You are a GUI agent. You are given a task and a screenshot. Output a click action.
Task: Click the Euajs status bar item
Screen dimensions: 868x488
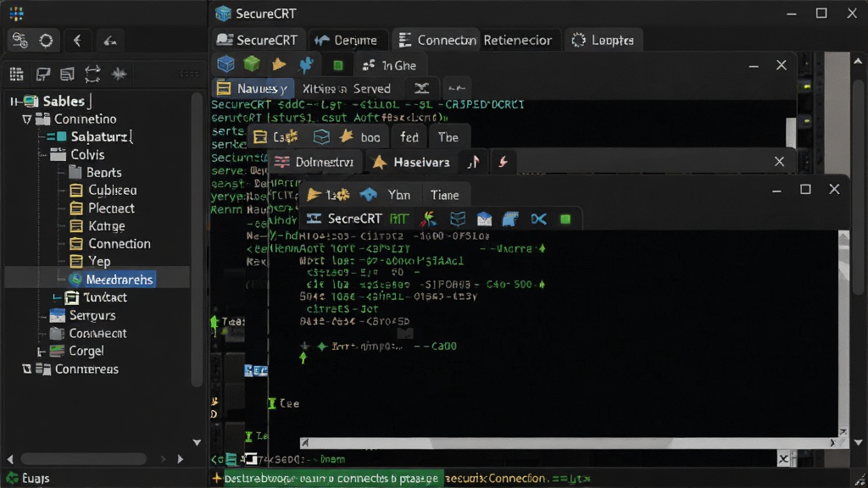coord(29,478)
